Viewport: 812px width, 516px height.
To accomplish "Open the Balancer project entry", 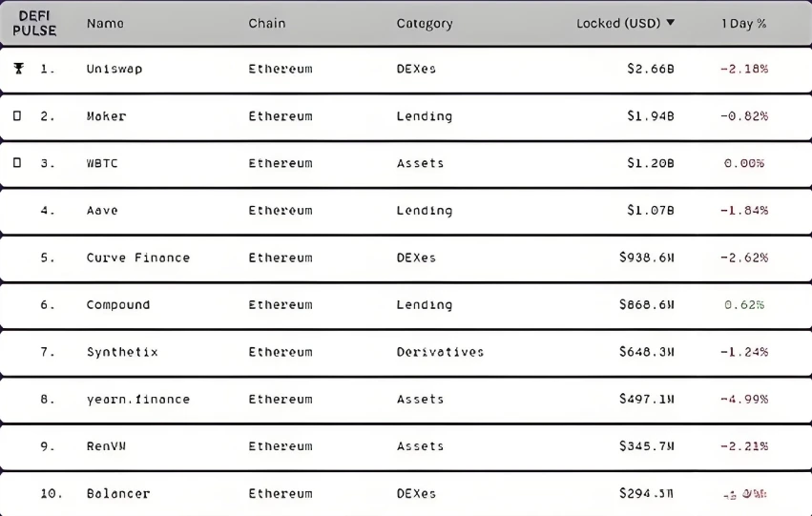I will point(118,493).
